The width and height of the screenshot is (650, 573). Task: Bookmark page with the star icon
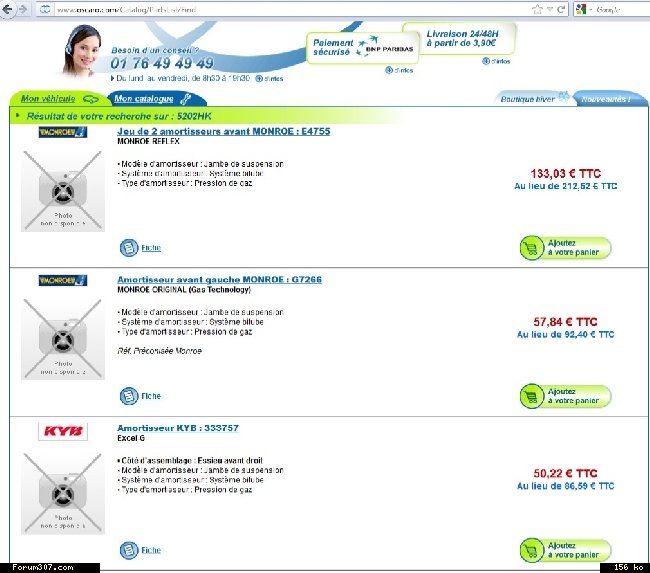click(537, 9)
